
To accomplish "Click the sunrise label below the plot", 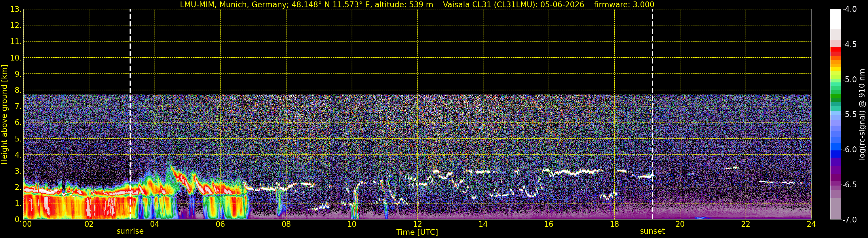I will (x=130, y=231).
